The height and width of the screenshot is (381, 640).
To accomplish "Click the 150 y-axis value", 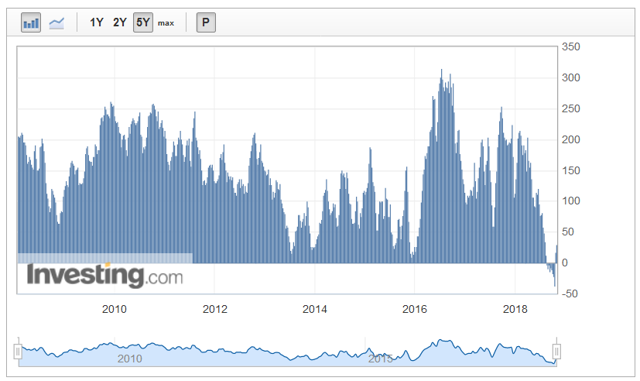I will tap(571, 171).
